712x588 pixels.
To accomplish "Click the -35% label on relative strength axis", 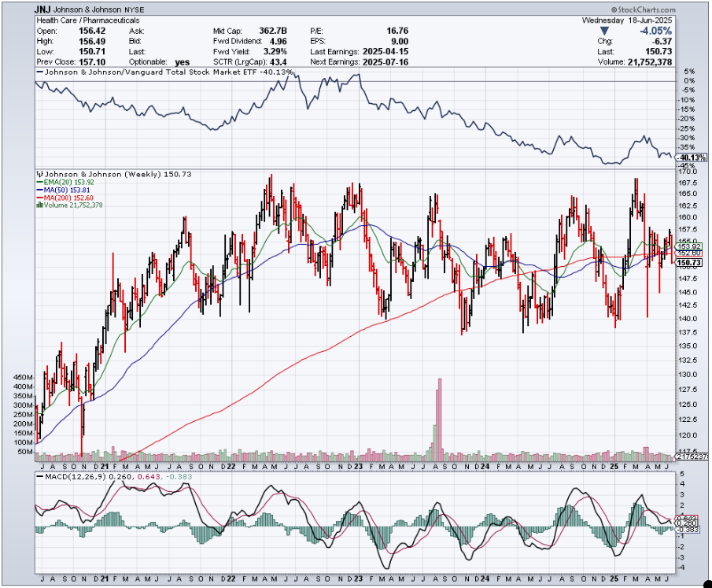I will pyautogui.click(x=687, y=147).
